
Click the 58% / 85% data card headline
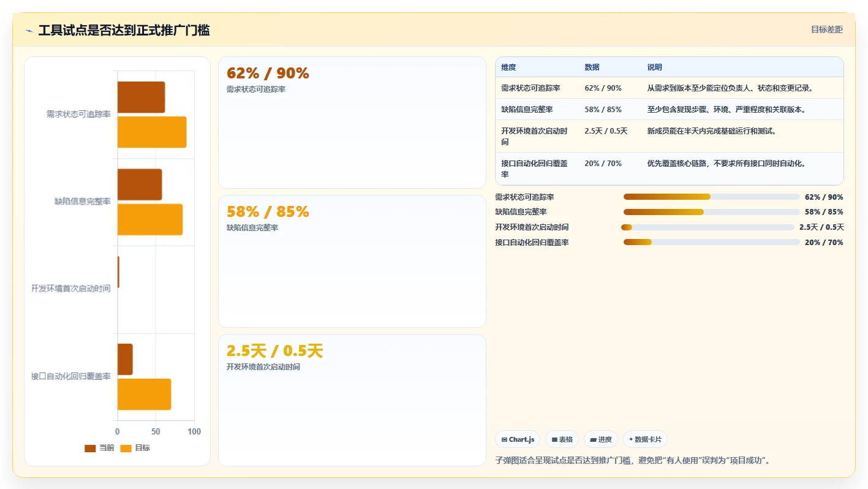coord(268,212)
